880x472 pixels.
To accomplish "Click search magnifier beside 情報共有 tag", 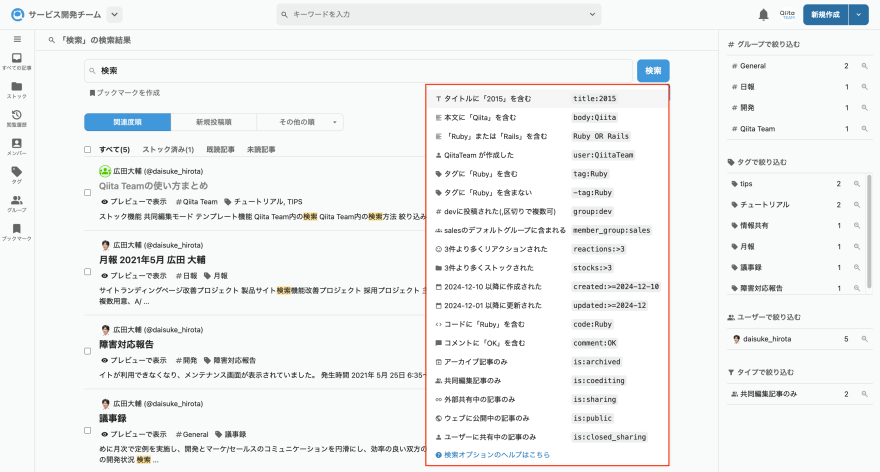I will coord(857,226).
